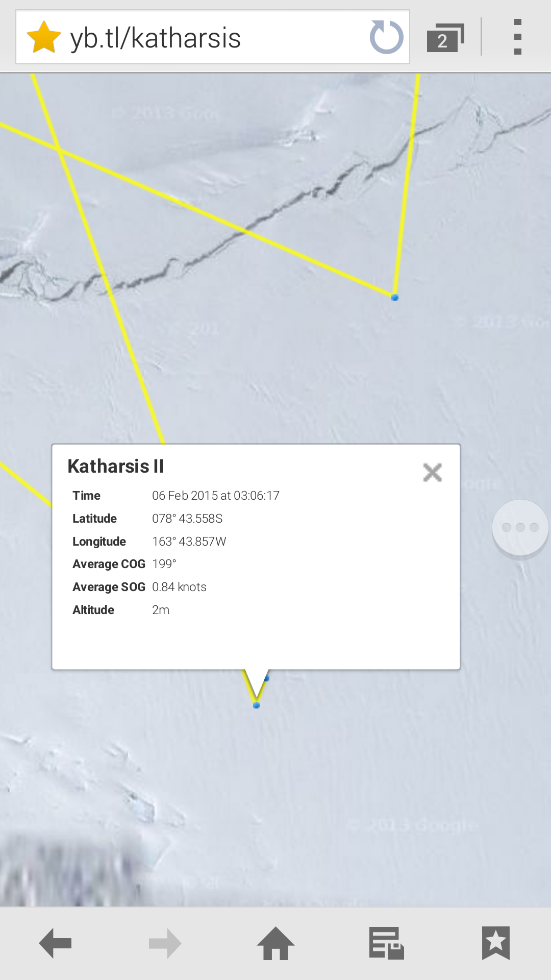Screen dimensions: 551x980
Task: Tap the longitude value 163° 43.857W
Action: click(x=189, y=542)
